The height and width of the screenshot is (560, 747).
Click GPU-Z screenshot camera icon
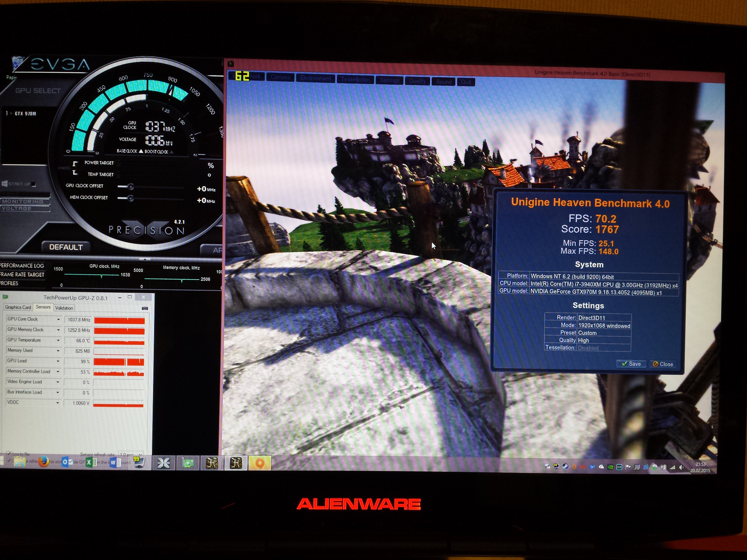145,308
